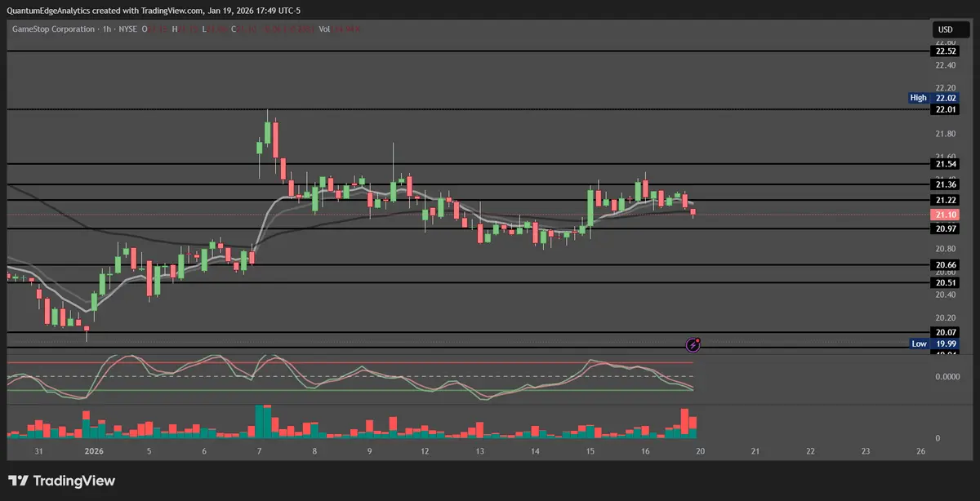Click the 15 date label on time axis
This screenshot has height=501, width=980.
click(x=590, y=450)
